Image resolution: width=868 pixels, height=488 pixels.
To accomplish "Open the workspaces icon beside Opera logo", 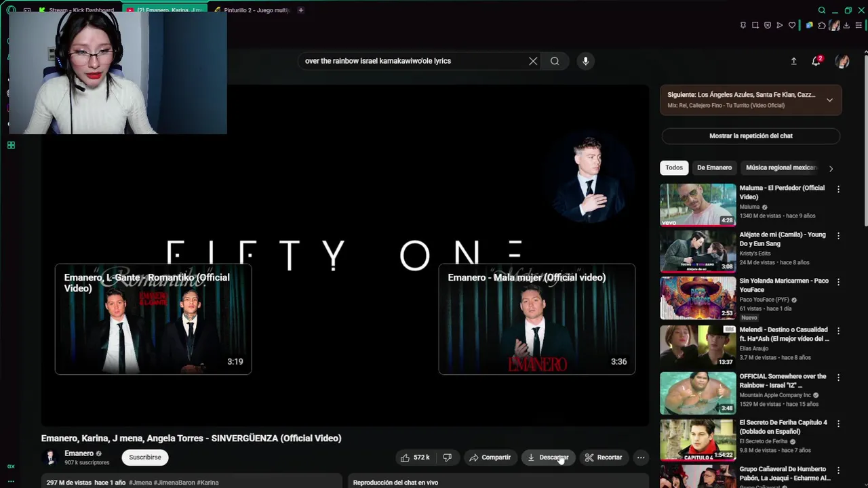I will tap(27, 10).
